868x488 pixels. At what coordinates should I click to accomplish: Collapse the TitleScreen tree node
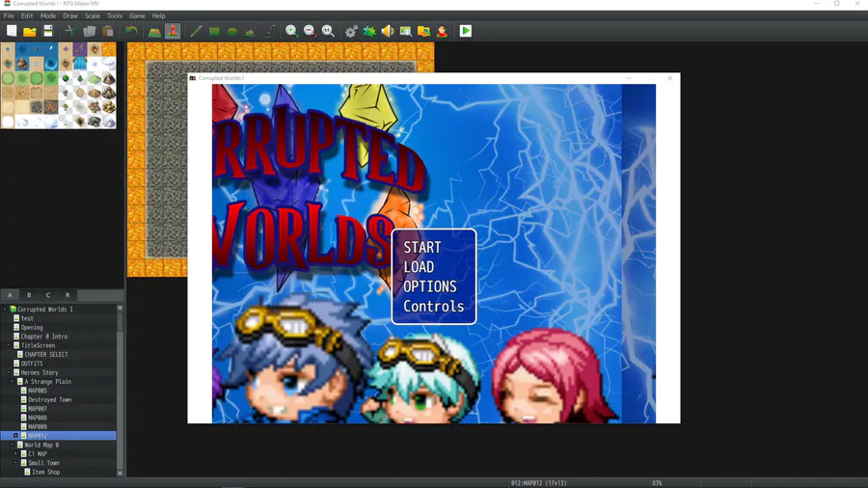[9, 345]
